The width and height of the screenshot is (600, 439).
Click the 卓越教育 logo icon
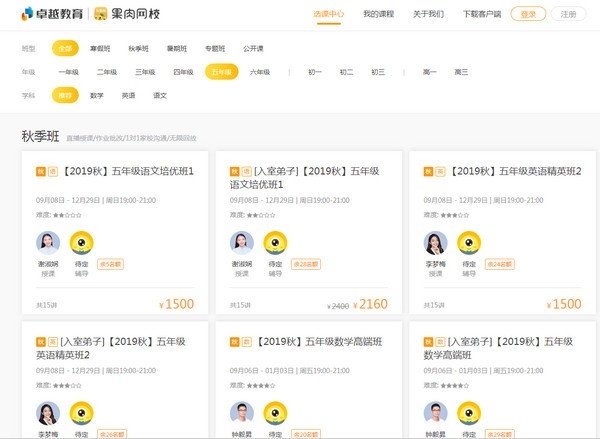[x=28, y=14]
